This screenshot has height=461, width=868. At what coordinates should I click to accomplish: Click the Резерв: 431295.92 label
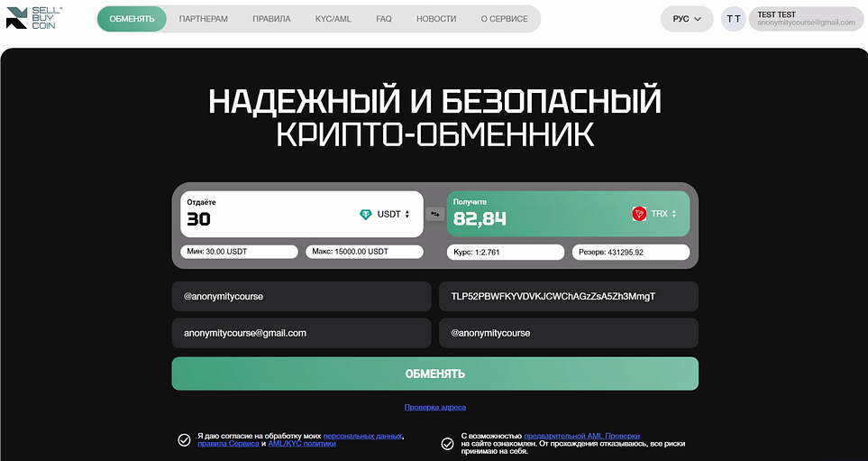click(x=631, y=252)
